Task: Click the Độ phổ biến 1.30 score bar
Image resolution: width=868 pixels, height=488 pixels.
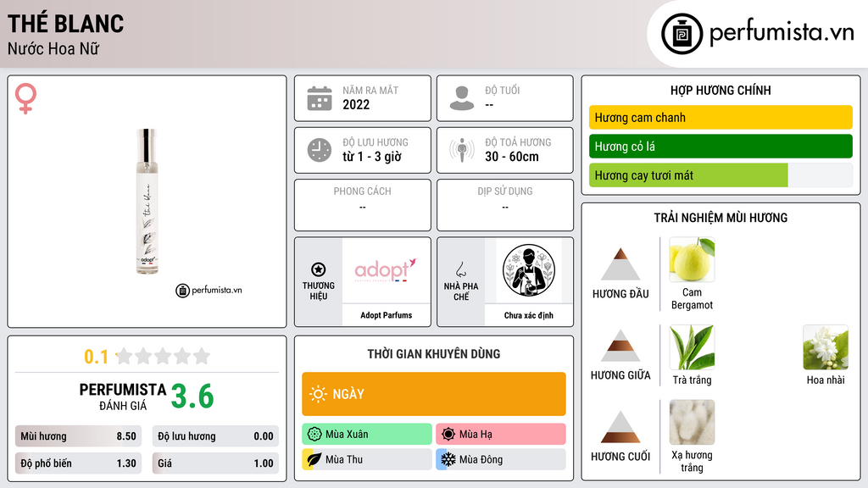Action: [x=79, y=463]
